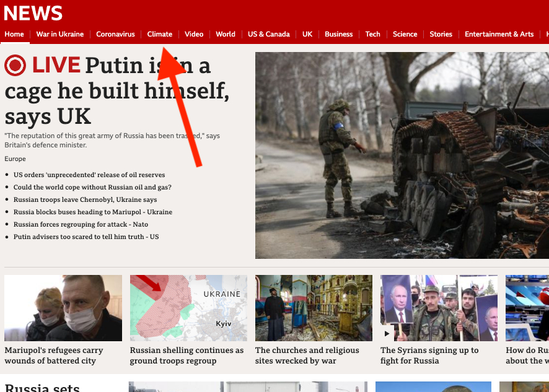Click the NEWS logo in the header
The height and width of the screenshot is (392, 549).
33,13
